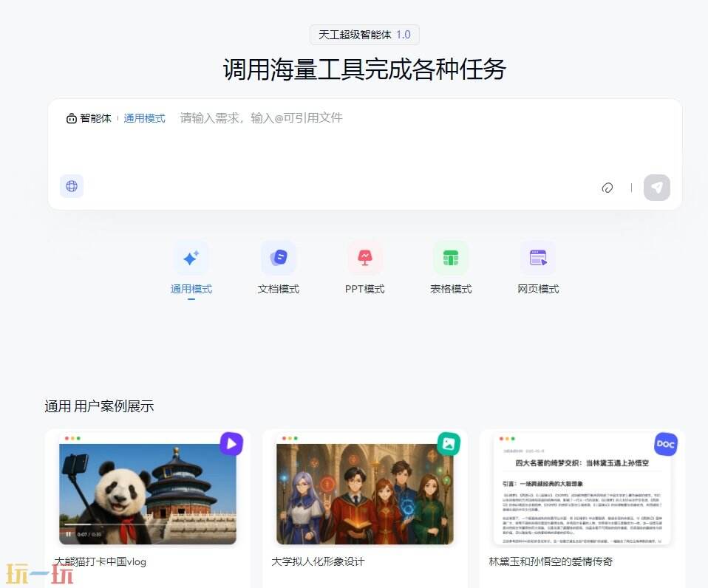Select the 文档模式 document icon
708x588 pixels.
click(278, 257)
